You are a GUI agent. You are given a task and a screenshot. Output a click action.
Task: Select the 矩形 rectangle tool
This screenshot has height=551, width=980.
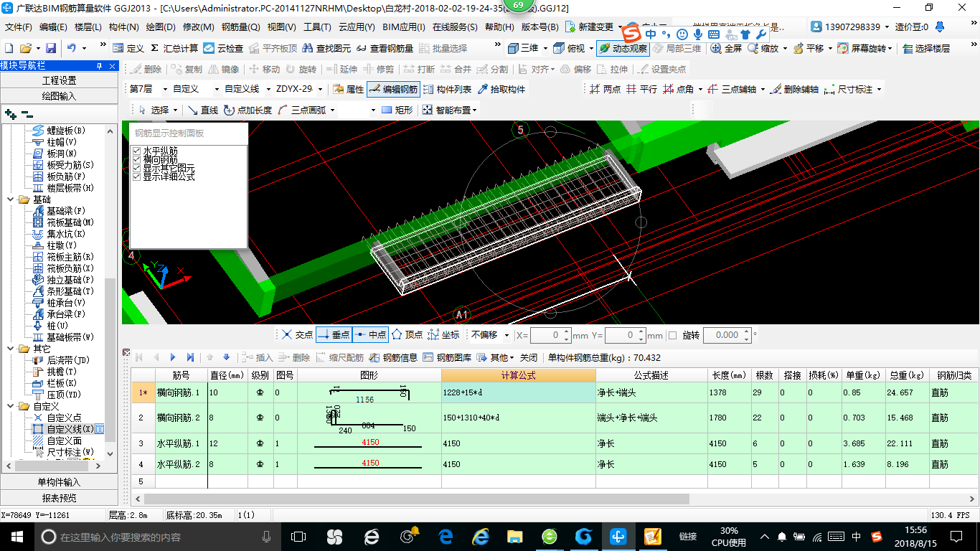[397, 110]
